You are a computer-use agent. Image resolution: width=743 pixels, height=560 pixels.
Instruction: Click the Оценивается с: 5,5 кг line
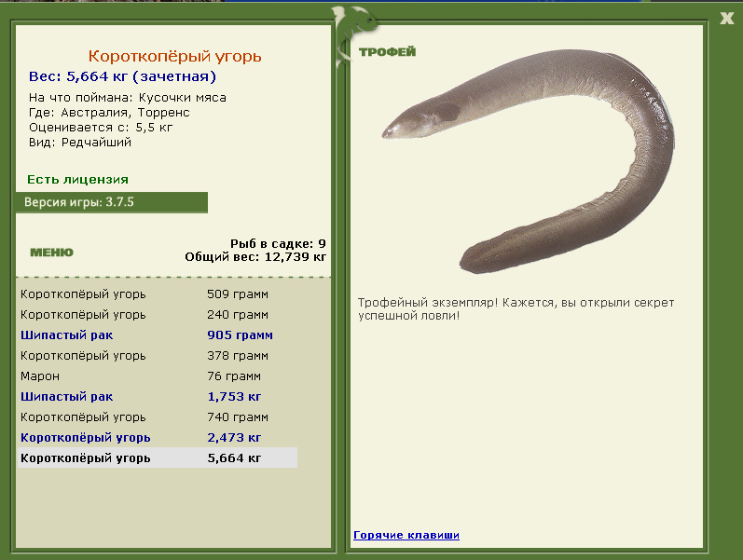(x=101, y=128)
